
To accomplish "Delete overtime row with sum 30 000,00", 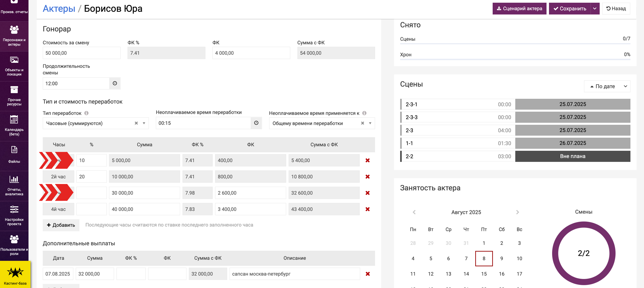I will pos(368,193).
